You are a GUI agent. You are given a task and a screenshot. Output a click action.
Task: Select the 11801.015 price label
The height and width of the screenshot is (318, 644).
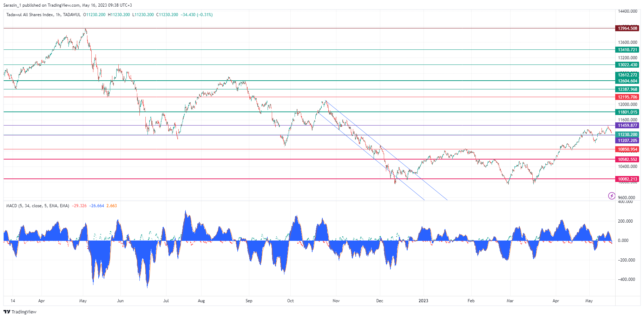point(627,112)
